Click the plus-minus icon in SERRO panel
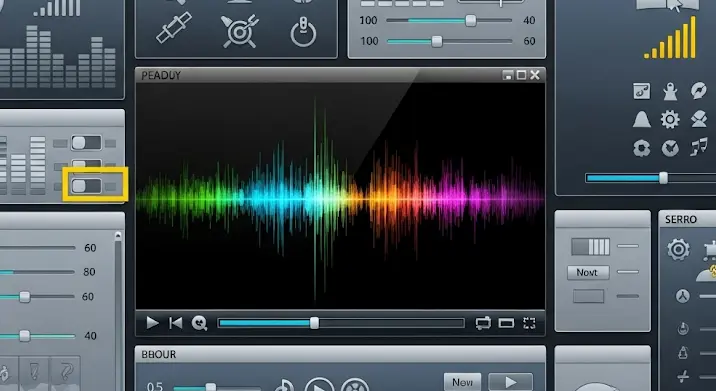 [x=683, y=376]
